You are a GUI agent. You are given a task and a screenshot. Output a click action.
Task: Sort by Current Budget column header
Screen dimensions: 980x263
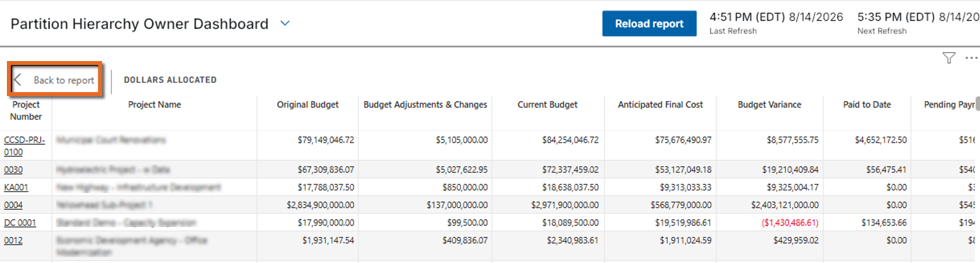[547, 104]
